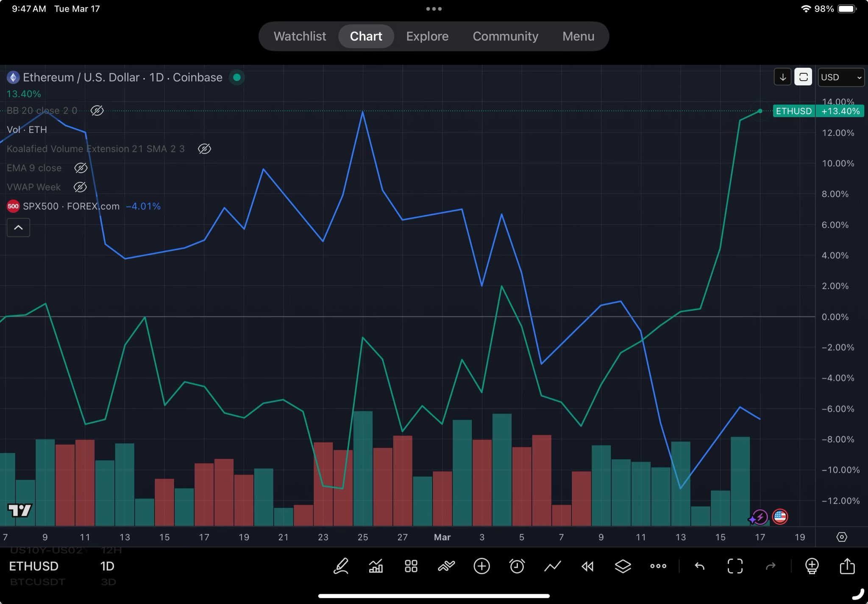
Task: Open the object tree layers icon
Action: pos(623,566)
